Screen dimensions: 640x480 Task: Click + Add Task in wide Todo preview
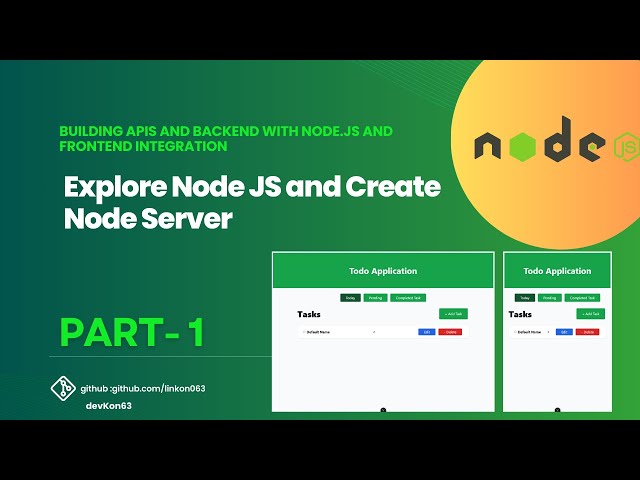453,314
